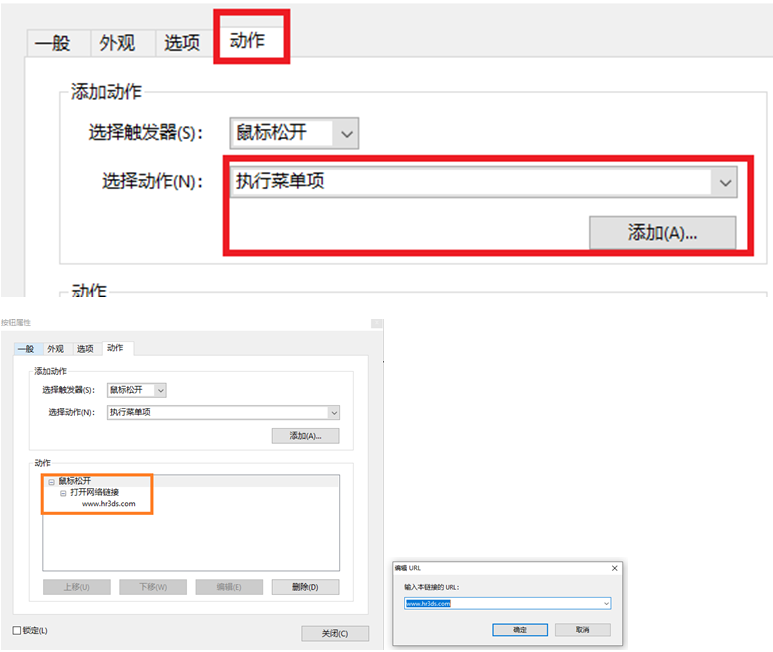Viewport: 773px width, 652px height.
Task: Collapse the 鼠标松开 tree node
Action: click(x=51, y=482)
